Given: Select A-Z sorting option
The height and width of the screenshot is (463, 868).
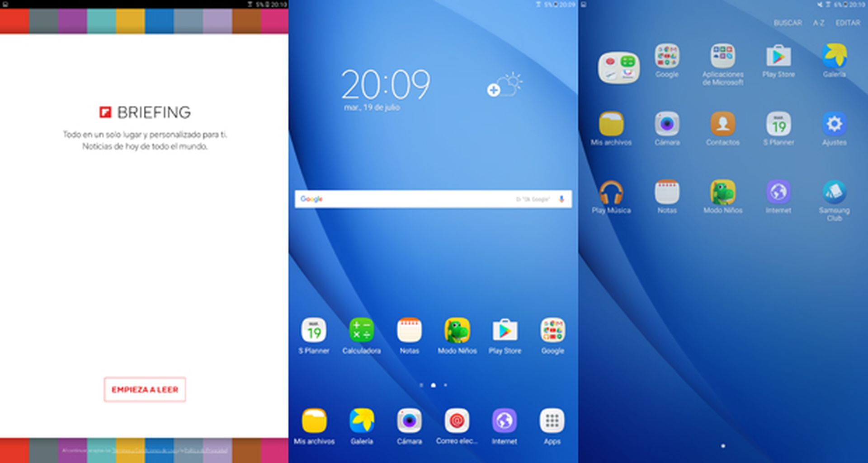Looking at the screenshot, I should (818, 23).
